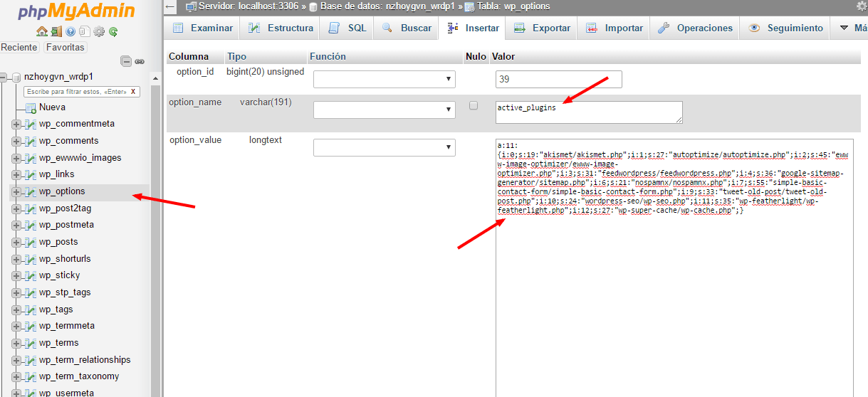The width and height of the screenshot is (868, 397).
Task: Click the table icon before Tabla: wp_options
Action: click(469, 6)
